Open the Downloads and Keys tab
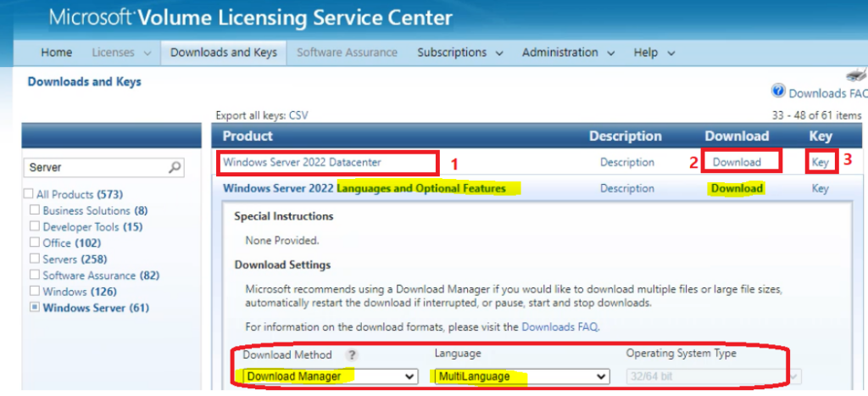The width and height of the screenshot is (868, 396). [x=224, y=53]
